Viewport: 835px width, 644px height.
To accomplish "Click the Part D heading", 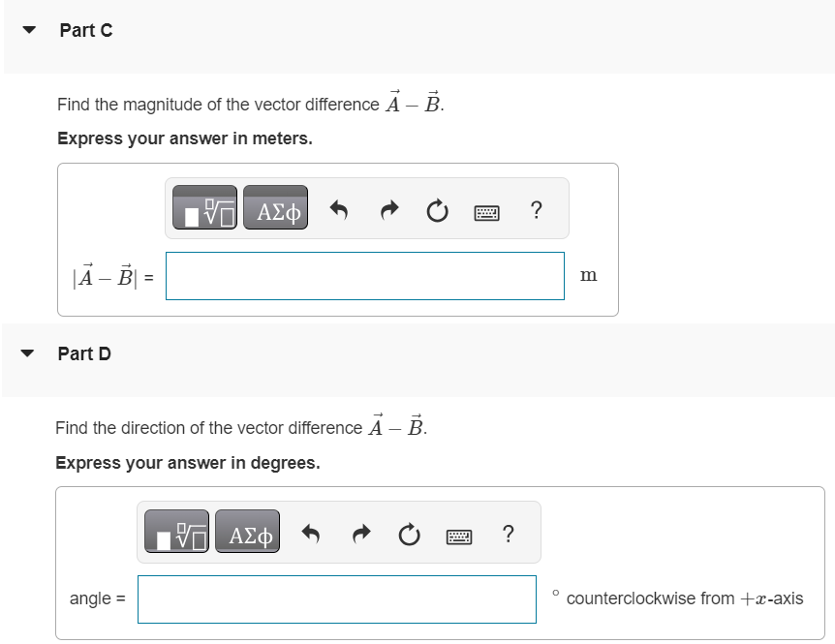I will (x=84, y=353).
